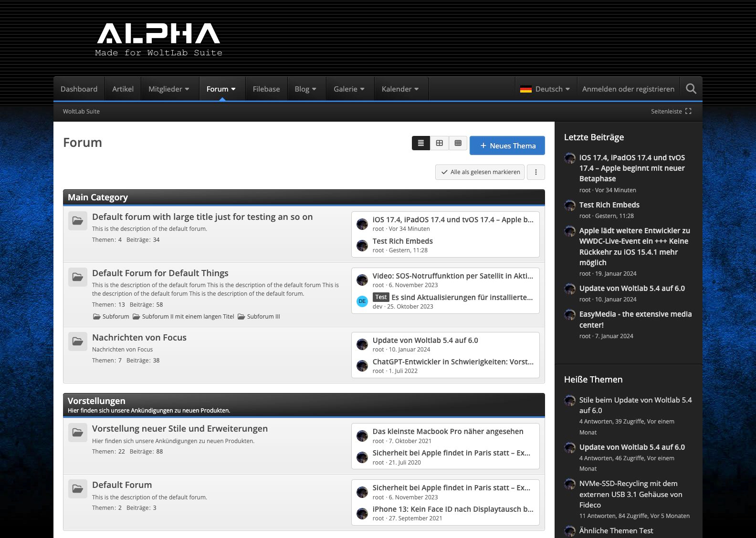This screenshot has width=756, height=538.
Task: Expand the Mitglieder menu dropdown
Action: click(x=169, y=89)
